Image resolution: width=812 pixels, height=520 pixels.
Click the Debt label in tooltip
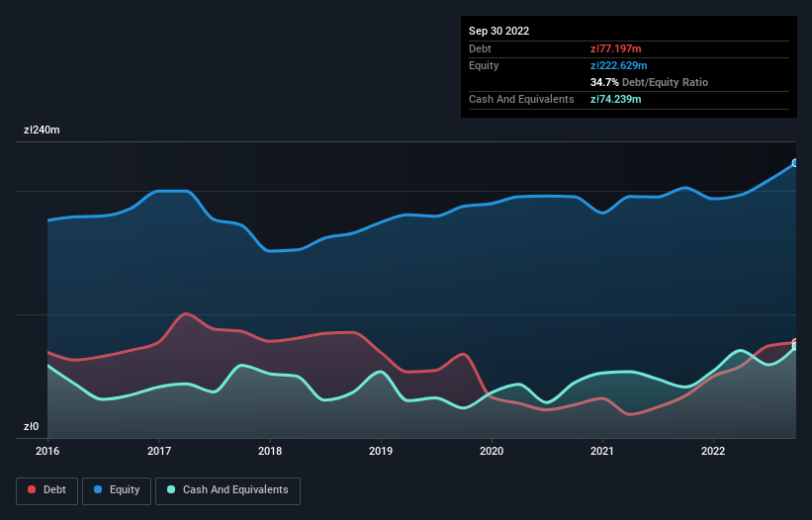tap(480, 48)
